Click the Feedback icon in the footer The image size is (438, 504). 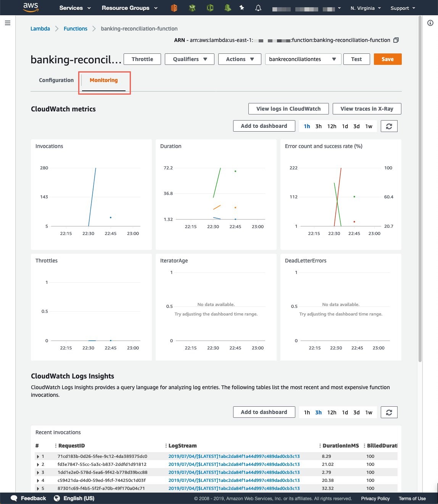14,498
